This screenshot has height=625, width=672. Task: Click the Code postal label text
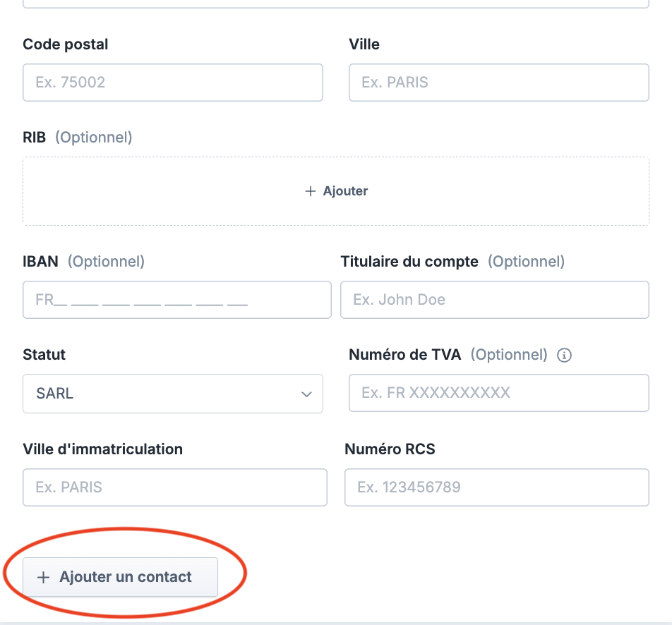tap(66, 44)
